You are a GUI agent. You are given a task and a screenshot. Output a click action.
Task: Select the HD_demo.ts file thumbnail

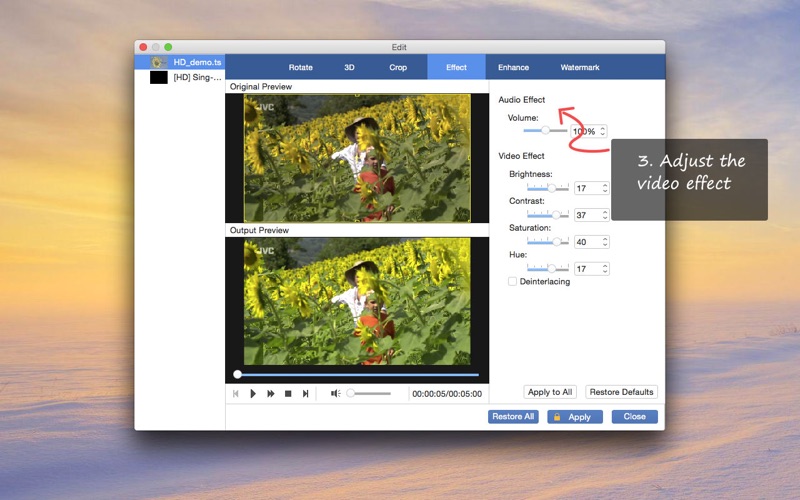pos(158,62)
